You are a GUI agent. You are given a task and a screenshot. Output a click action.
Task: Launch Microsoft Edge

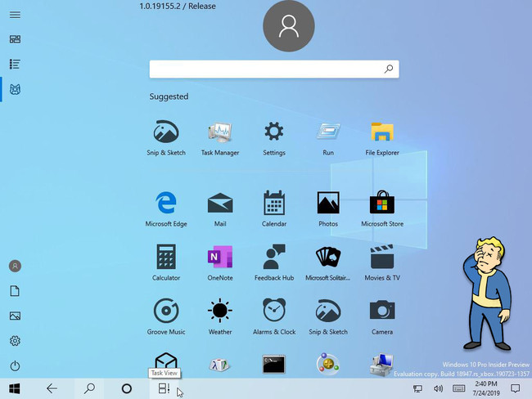coord(166,208)
